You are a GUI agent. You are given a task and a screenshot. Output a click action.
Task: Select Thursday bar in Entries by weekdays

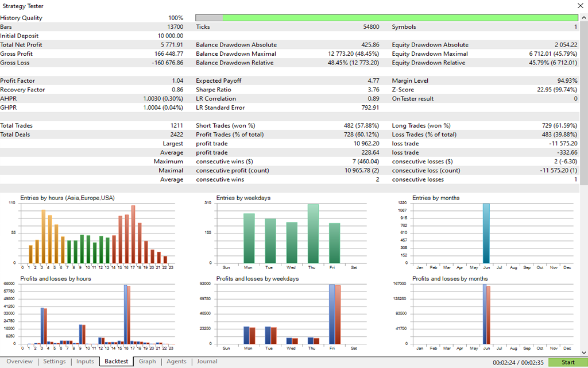(313, 233)
